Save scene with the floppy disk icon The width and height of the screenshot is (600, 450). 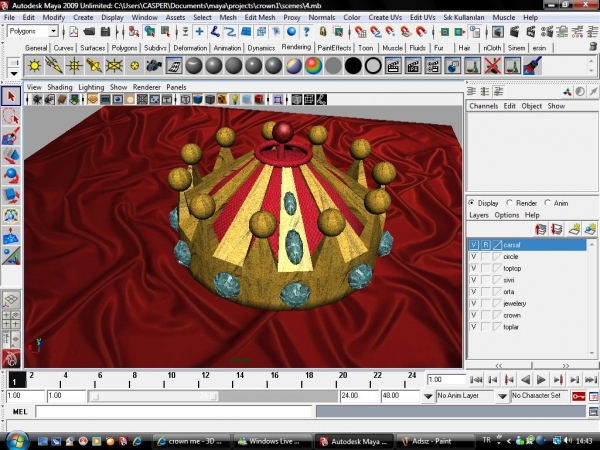(x=105, y=31)
